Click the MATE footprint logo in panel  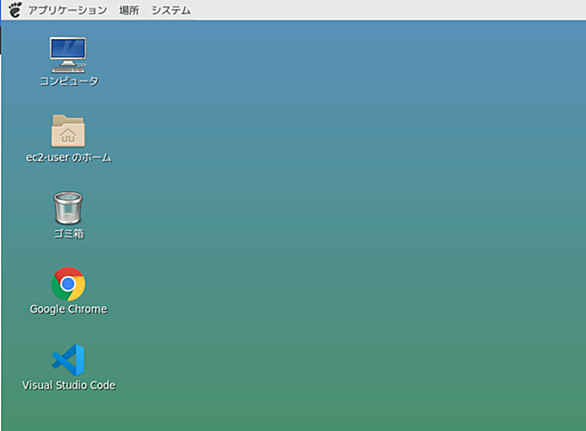[x=15, y=10]
